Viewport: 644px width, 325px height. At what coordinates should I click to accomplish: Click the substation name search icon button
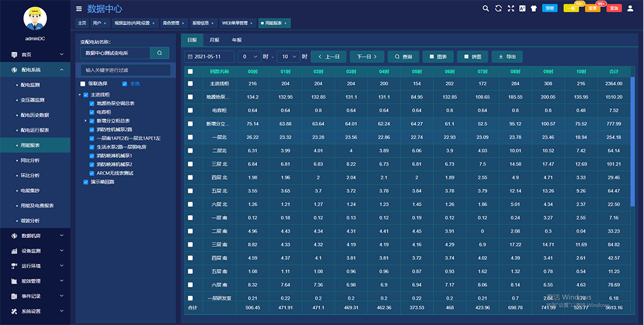coord(159,52)
